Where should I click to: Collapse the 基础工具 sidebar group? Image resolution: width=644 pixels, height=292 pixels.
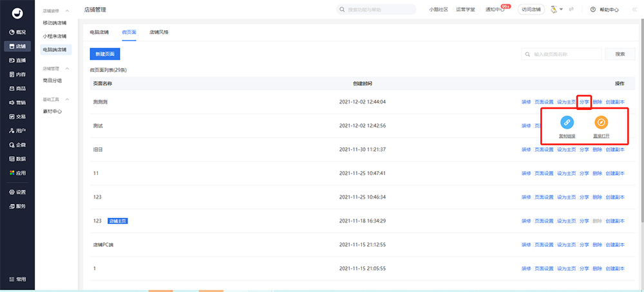67,100
